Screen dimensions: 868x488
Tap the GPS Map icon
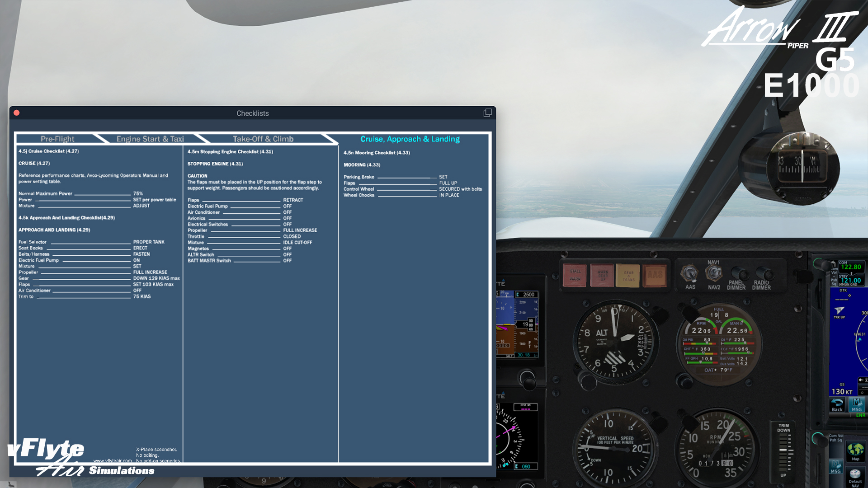click(x=855, y=451)
